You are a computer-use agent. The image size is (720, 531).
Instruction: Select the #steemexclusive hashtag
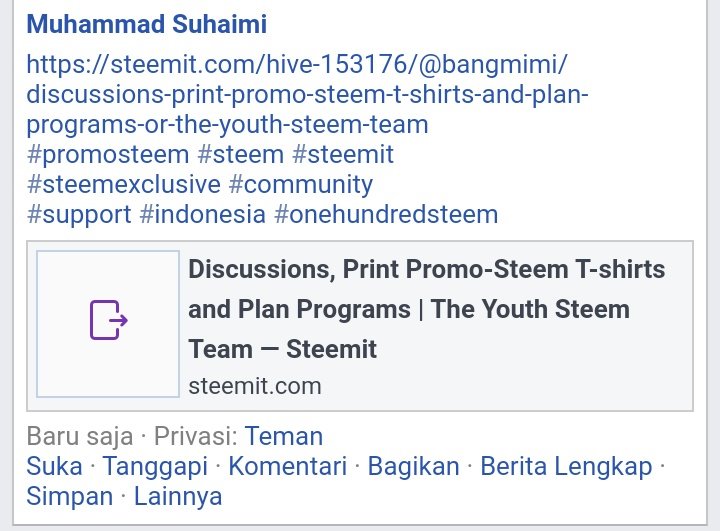123,184
